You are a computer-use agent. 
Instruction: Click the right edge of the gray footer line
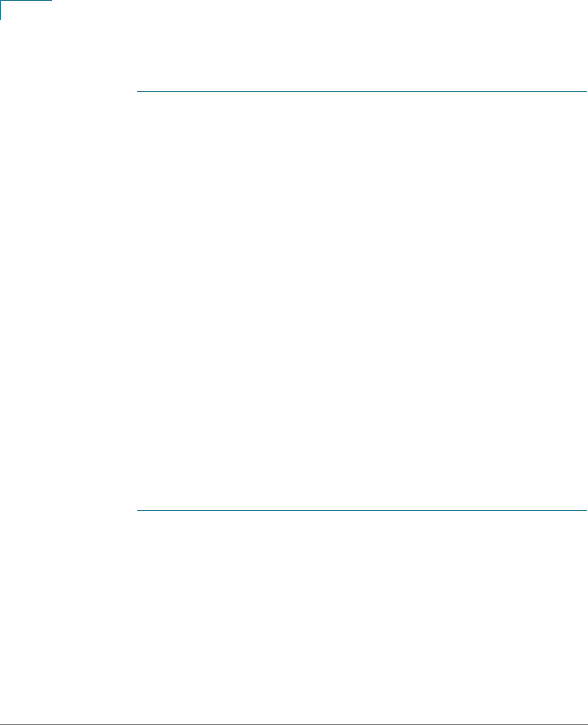586,724
